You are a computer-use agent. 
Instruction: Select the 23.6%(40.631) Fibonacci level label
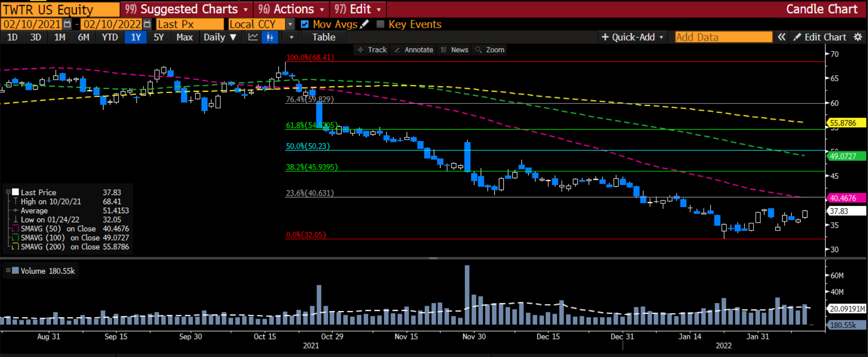point(310,193)
